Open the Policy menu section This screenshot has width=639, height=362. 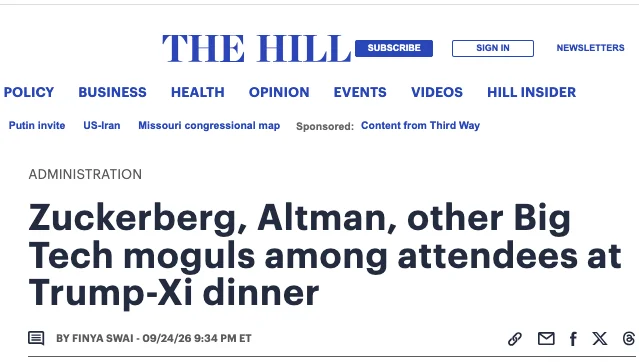tap(29, 92)
